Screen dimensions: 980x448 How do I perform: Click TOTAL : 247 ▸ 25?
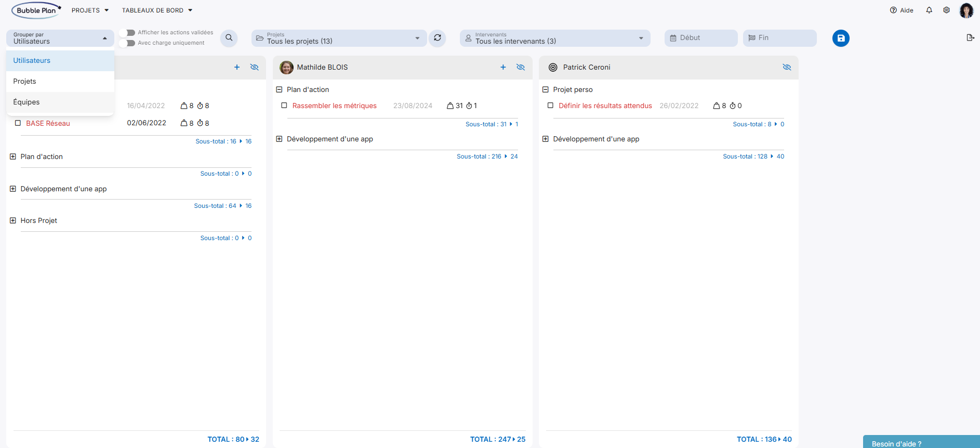(x=498, y=439)
